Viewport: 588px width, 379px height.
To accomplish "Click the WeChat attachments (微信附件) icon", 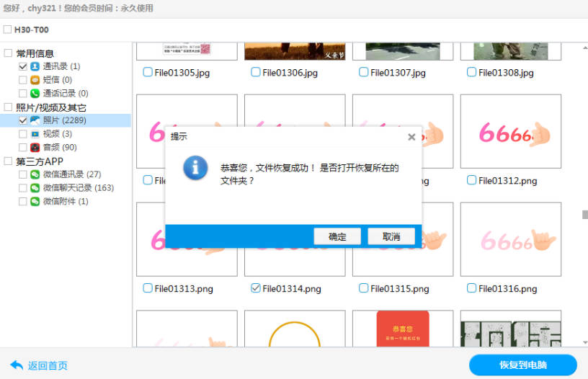I will (x=35, y=201).
